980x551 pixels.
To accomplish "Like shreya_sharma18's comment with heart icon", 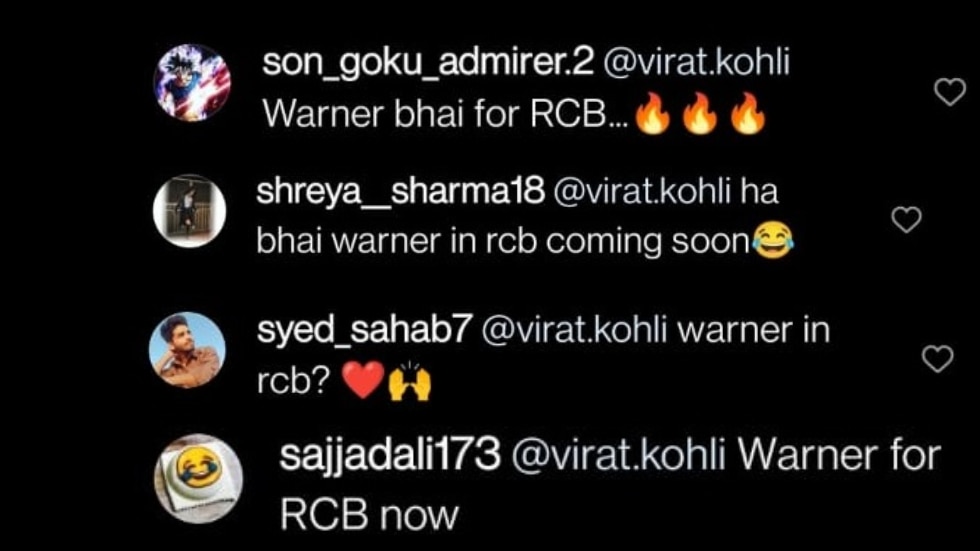I will tap(906, 219).
